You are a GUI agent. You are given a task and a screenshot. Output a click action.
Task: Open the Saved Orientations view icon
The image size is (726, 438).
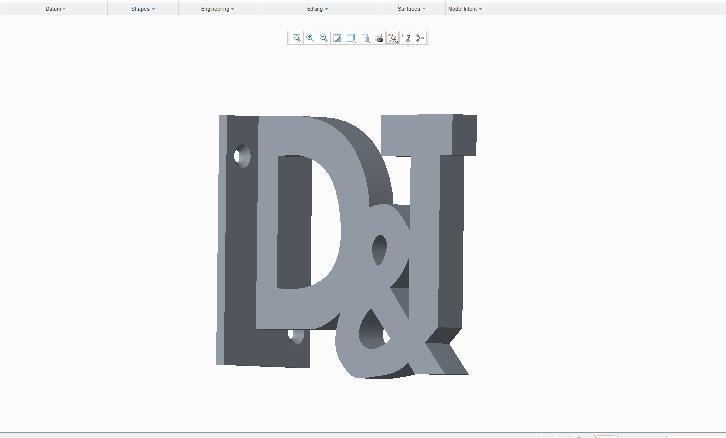[x=365, y=38]
